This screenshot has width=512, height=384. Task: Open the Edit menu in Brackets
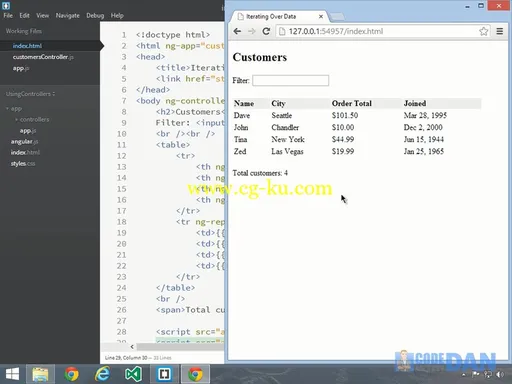pos(24,15)
